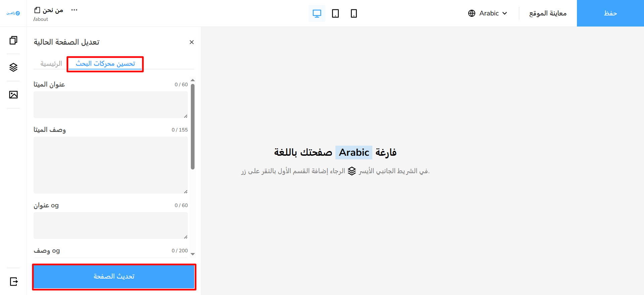Open the three-dots page options menu

74,10
